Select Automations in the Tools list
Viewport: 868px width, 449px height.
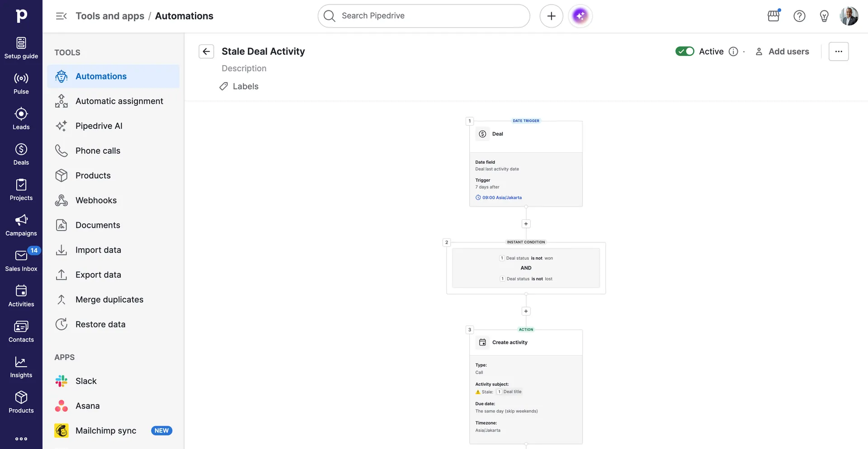[101, 76]
